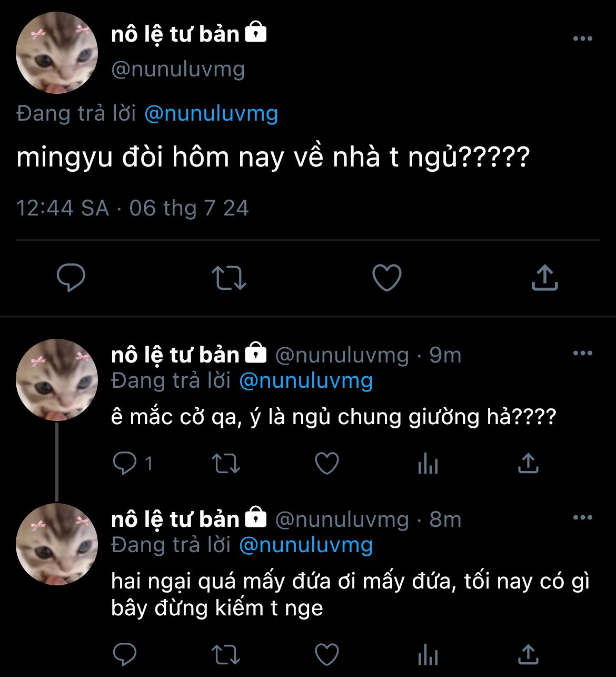
Task: Like the main mingyu tweet
Action: (386, 278)
